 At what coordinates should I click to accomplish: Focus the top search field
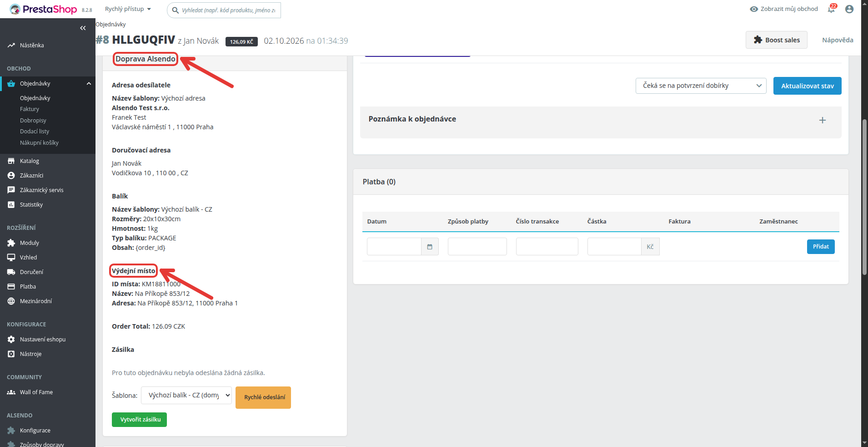pos(224,10)
